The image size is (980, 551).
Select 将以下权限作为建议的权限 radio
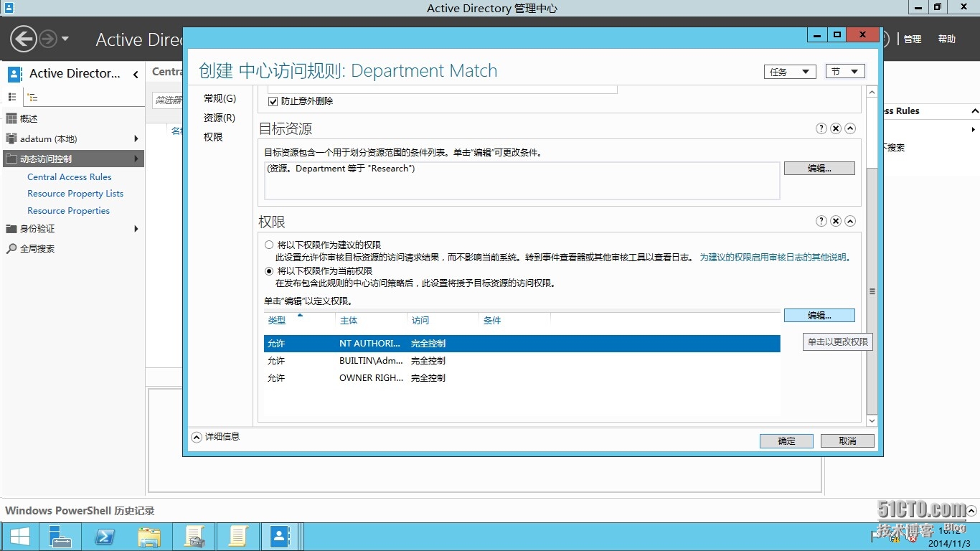coord(269,245)
